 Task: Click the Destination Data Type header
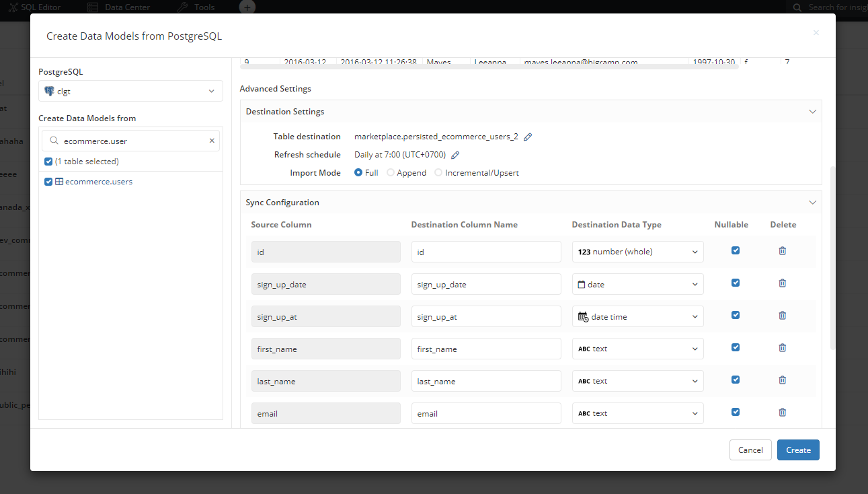point(617,225)
